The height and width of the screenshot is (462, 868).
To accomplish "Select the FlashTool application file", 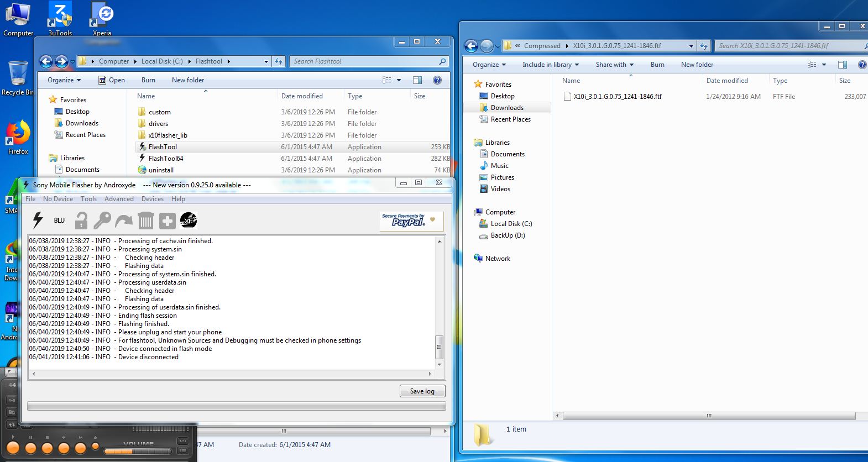I will click(x=163, y=147).
